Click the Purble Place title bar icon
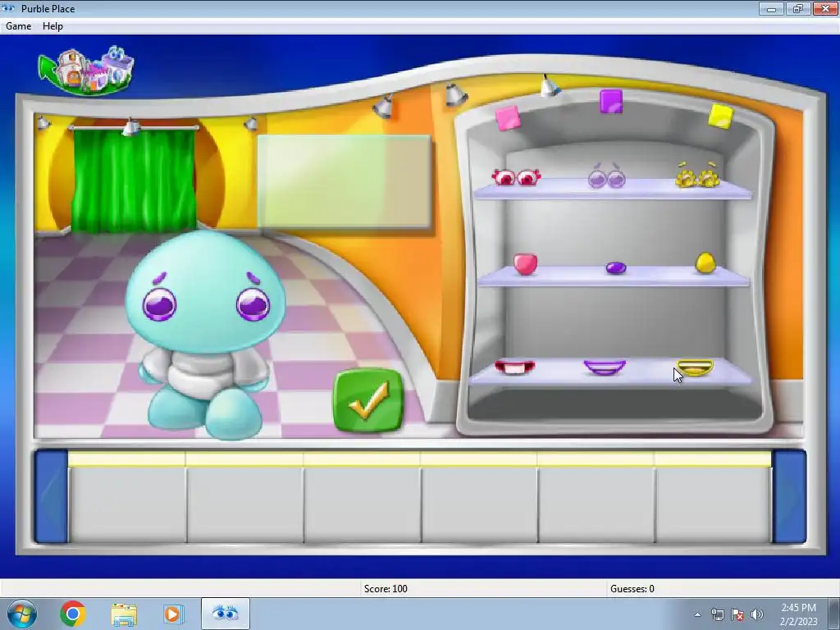 click(x=8, y=8)
